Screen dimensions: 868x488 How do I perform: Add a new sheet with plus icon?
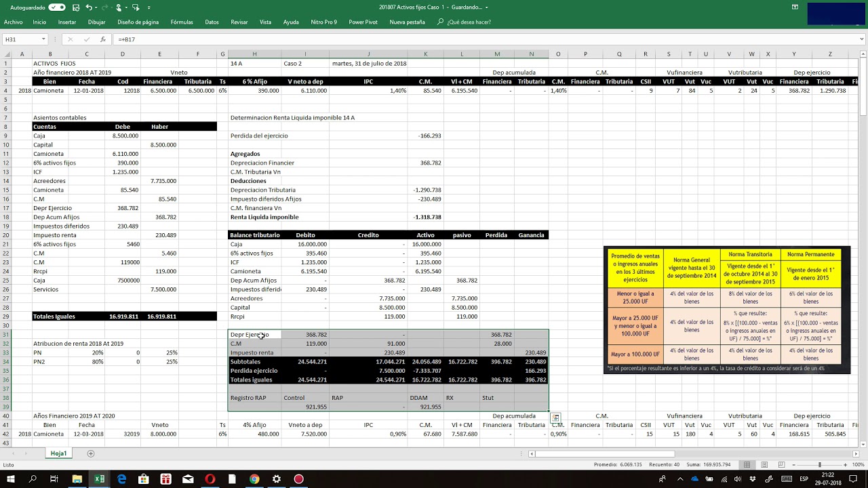90,453
